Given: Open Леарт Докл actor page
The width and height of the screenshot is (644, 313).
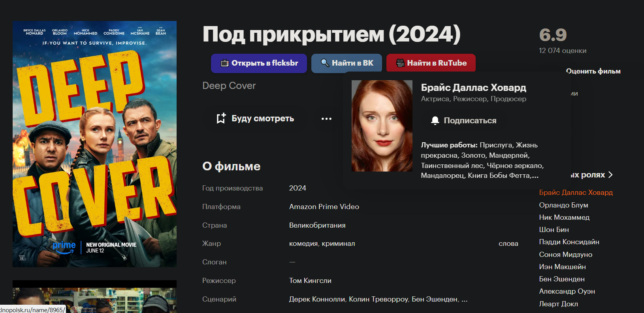Looking at the screenshot, I should coord(558,304).
